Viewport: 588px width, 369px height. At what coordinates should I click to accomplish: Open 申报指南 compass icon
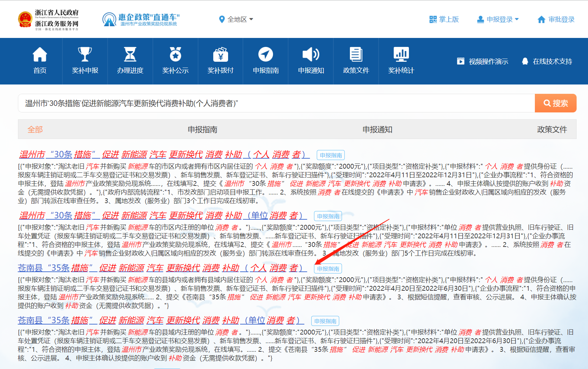click(x=266, y=54)
